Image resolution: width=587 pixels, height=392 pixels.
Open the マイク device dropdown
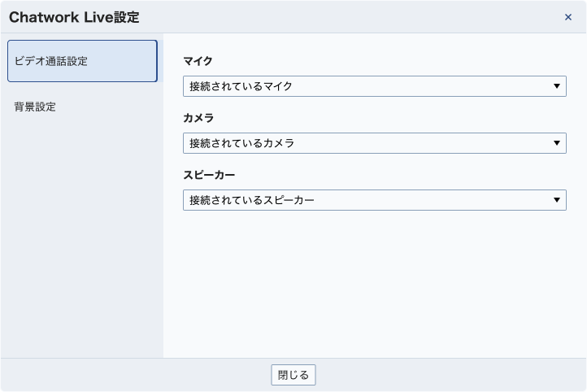pos(374,86)
